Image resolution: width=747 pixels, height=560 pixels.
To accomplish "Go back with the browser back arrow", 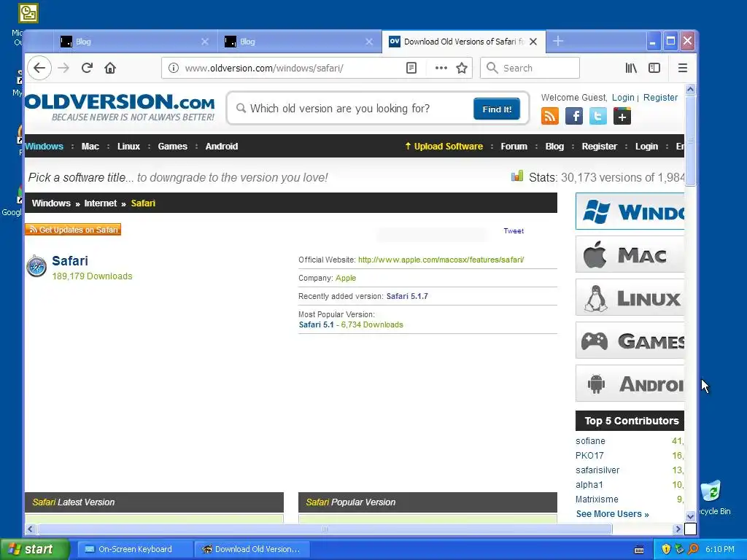I will (x=39, y=68).
